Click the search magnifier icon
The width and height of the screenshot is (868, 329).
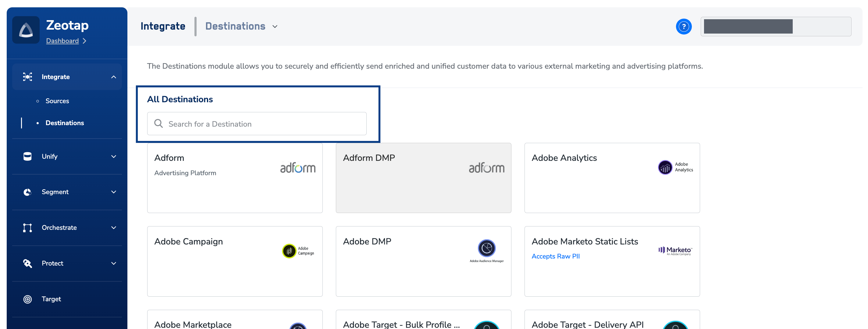tap(158, 124)
